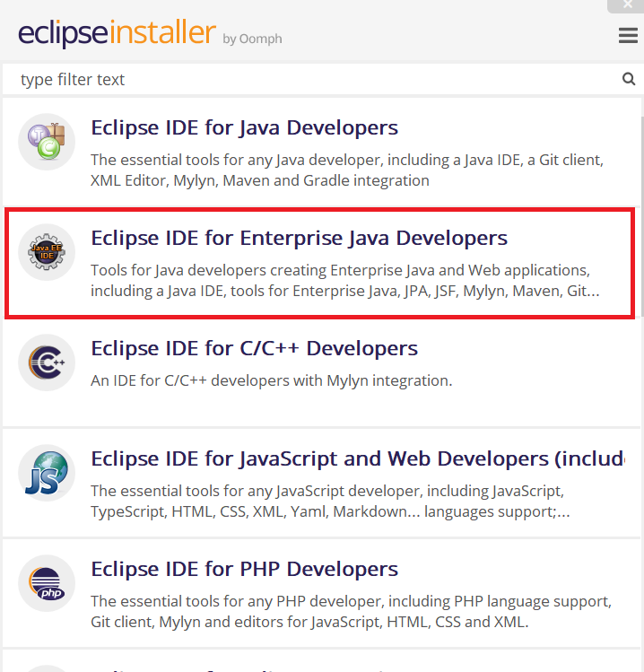
Task: Close the installer window
Action: click(x=626, y=5)
